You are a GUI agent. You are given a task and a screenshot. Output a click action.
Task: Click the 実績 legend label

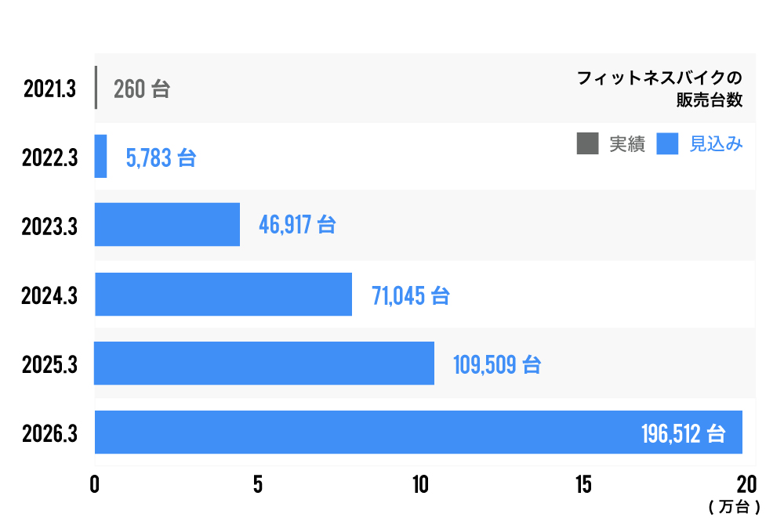coord(627,144)
